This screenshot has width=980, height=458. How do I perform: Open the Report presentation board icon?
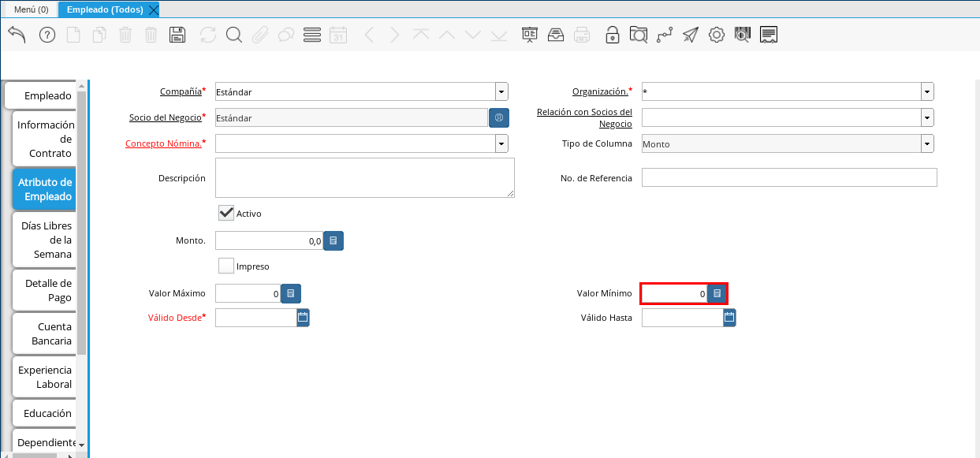point(530,35)
